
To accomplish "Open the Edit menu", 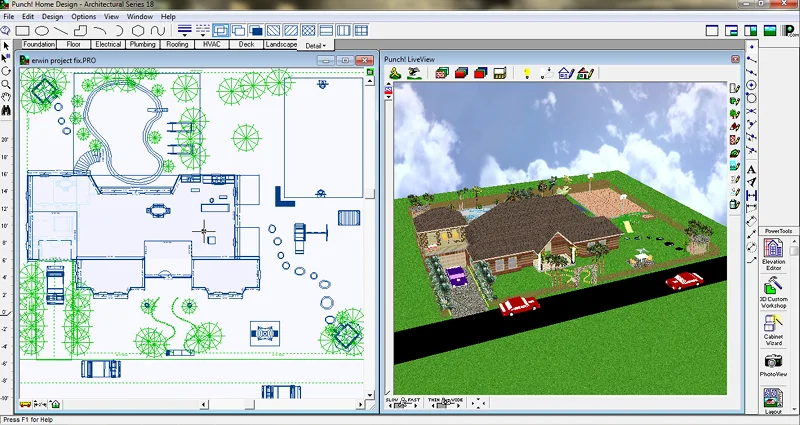I will (28, 16).
